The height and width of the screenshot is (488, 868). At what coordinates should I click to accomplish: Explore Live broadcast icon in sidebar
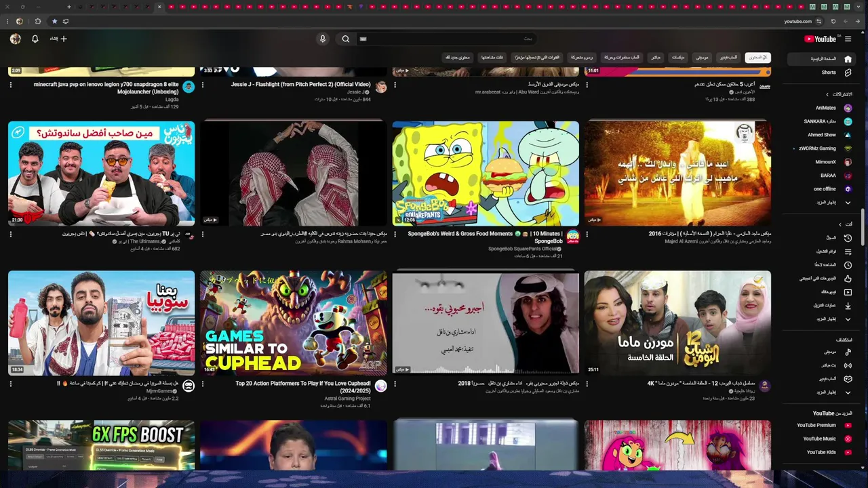[x=848, y=365]
